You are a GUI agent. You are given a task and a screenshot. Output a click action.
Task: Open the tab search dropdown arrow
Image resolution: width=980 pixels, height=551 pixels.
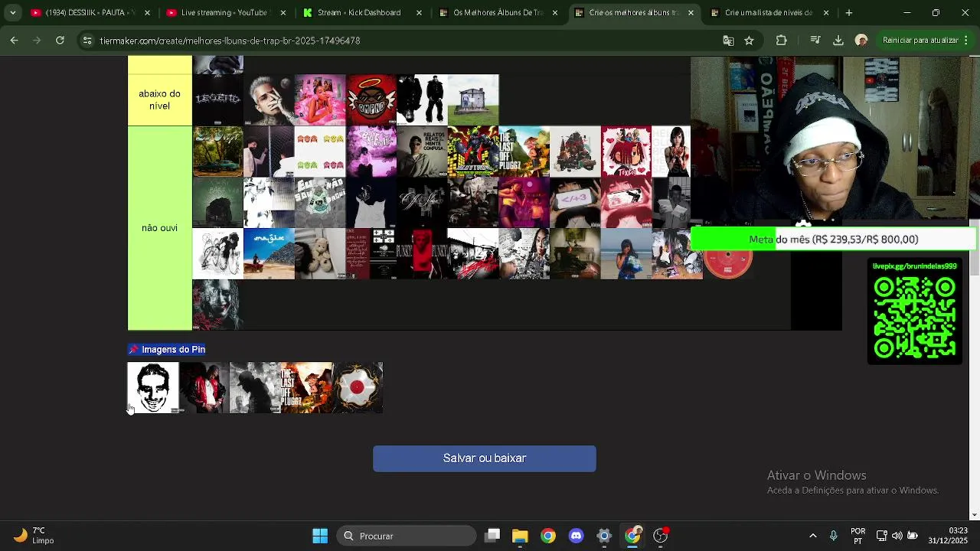12,12
